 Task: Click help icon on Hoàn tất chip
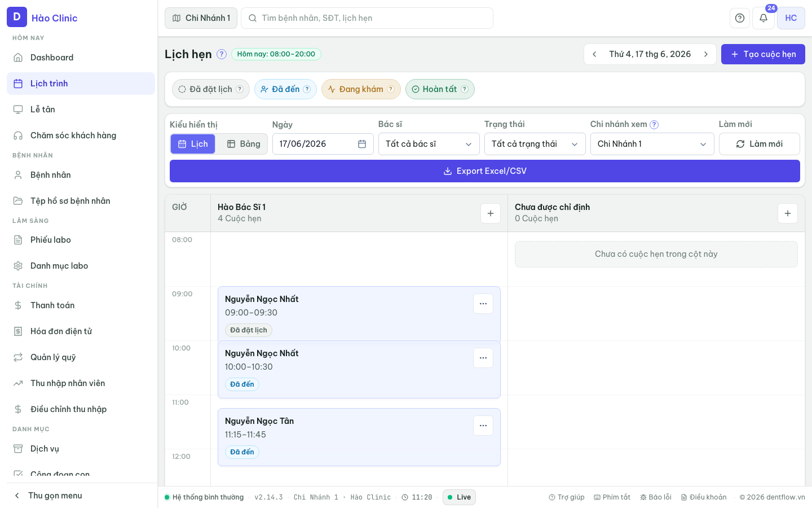pyautogui.click(x=465, y=89)
